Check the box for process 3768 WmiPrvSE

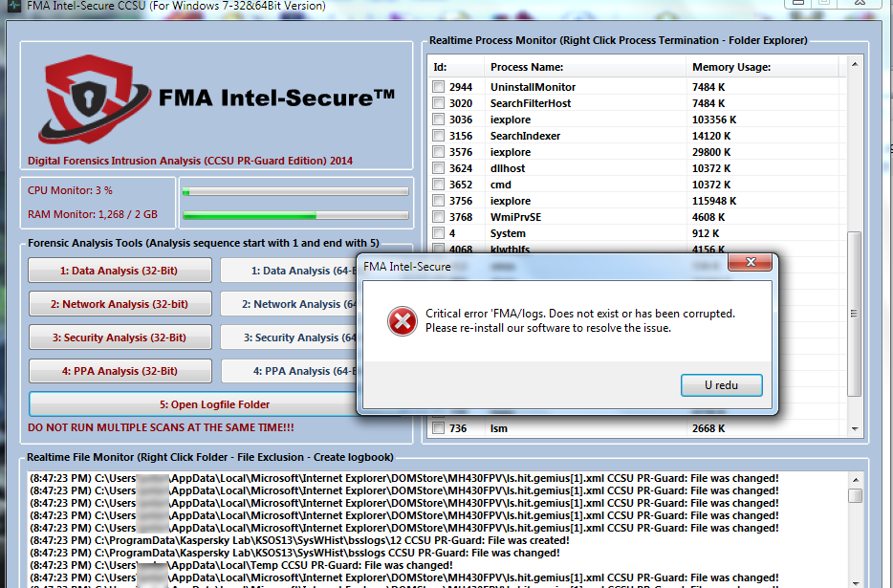pyautogui.click(x=438, y=216)
